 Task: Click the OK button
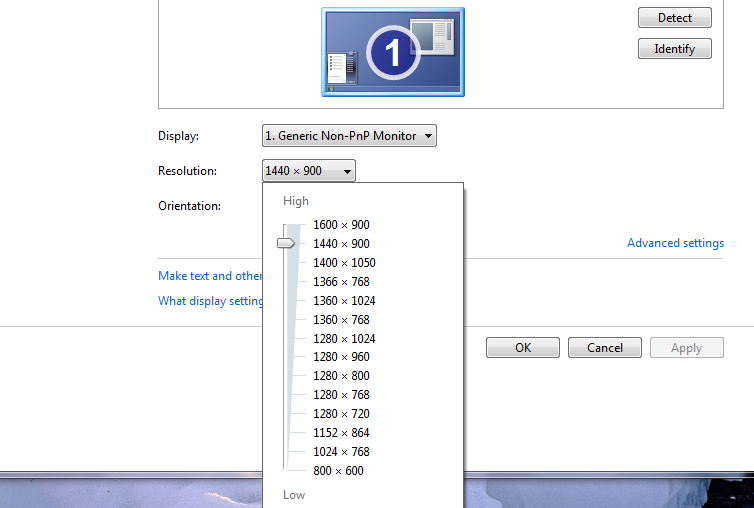click(523, 347)
